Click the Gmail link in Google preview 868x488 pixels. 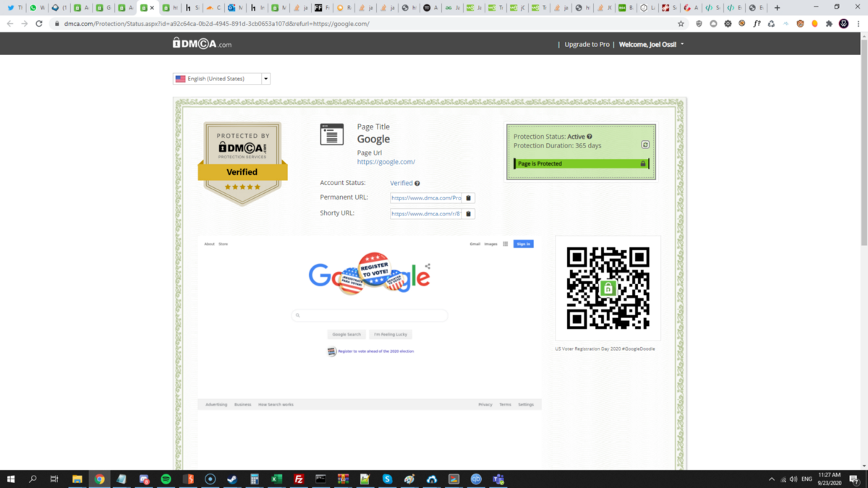coord(475,244)
